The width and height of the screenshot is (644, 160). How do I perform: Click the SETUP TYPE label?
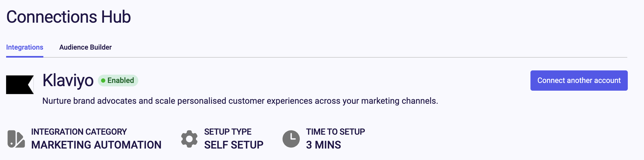(x=228, y=132)
